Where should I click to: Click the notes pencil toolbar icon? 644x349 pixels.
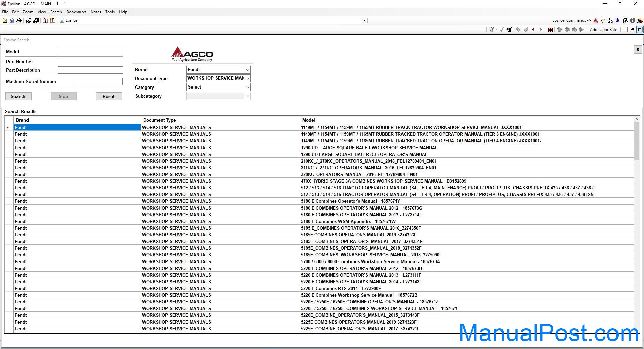point(491,30)
